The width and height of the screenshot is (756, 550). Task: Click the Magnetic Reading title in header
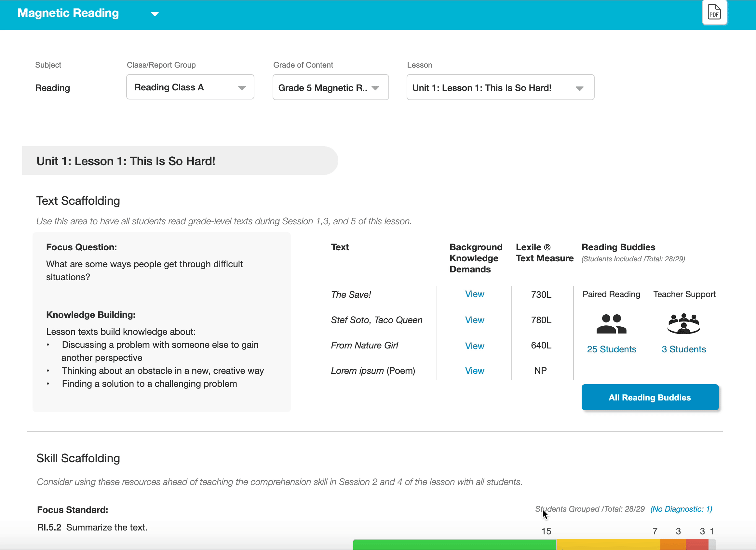(x=68, y=13)
